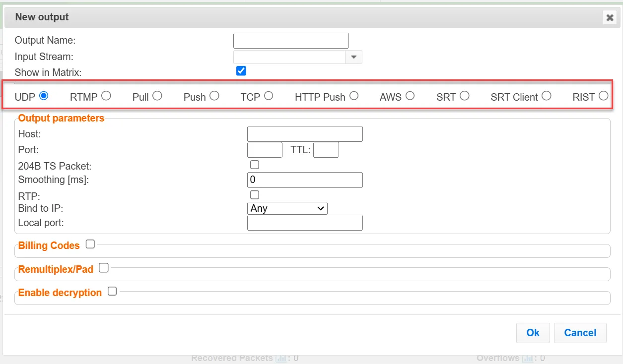The image size is (623, 364).
Task: Select the TCP radio button
Action: 269,96
